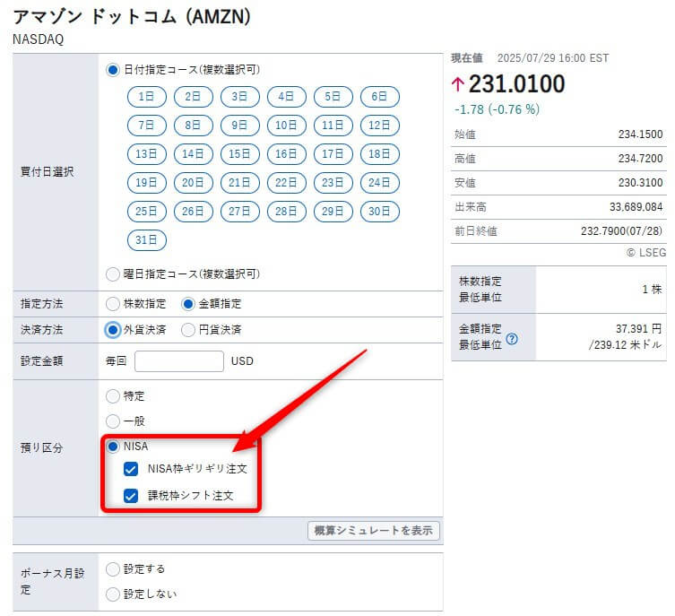Click the timestamp 2025/07/29 16:00 EST
The height and width of the screenshot is (616, 675).
(553, 58)
